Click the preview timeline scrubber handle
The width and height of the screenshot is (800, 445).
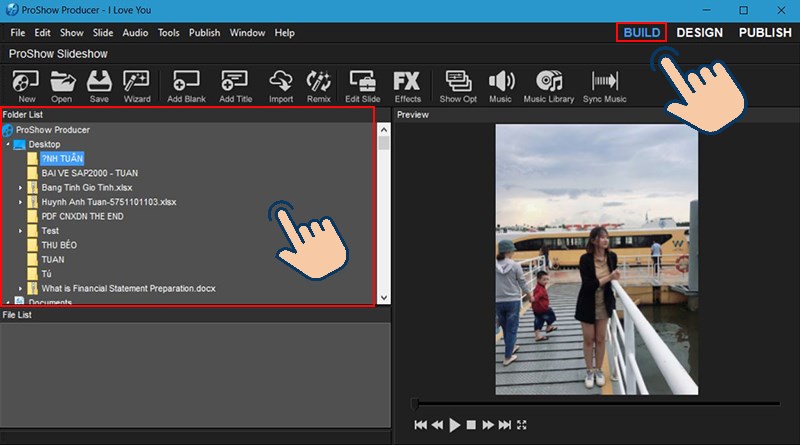(415, 404)
